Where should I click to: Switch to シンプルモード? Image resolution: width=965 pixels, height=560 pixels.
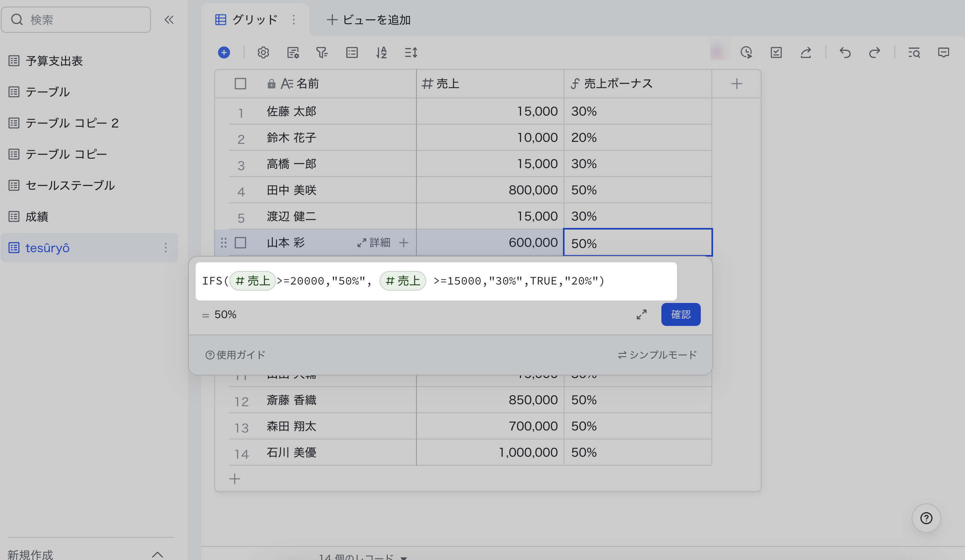click(657, 355)
